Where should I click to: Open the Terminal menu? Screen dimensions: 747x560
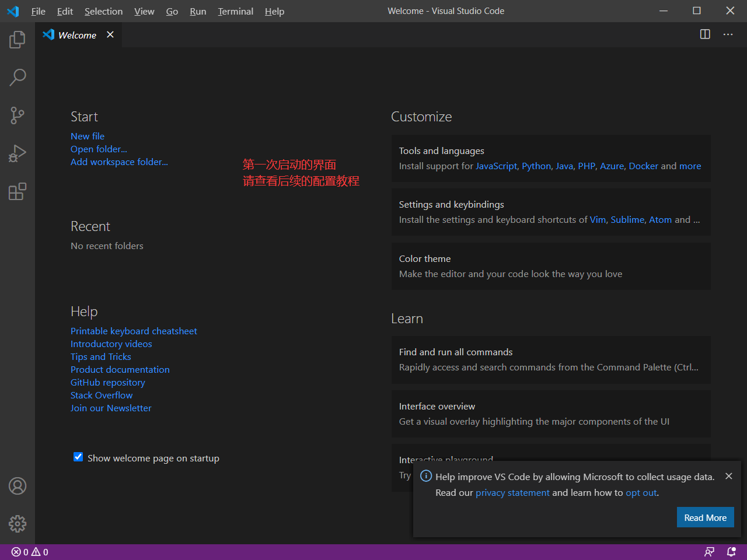235,11
